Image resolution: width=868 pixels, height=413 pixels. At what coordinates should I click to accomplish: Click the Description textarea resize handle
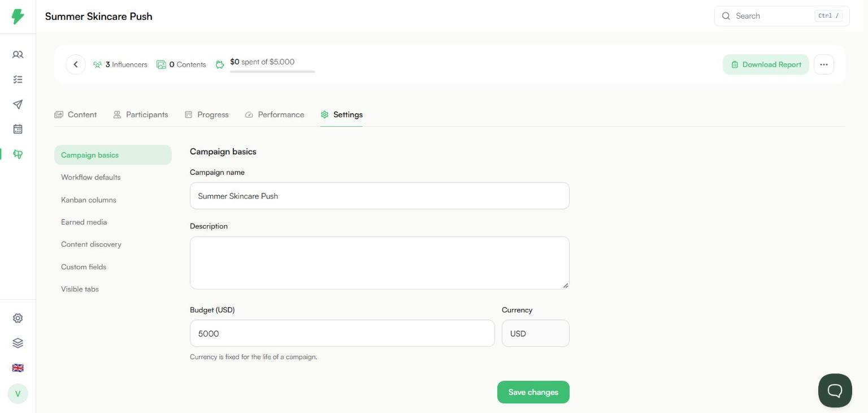pyautogui.click(x=565, y=285)
